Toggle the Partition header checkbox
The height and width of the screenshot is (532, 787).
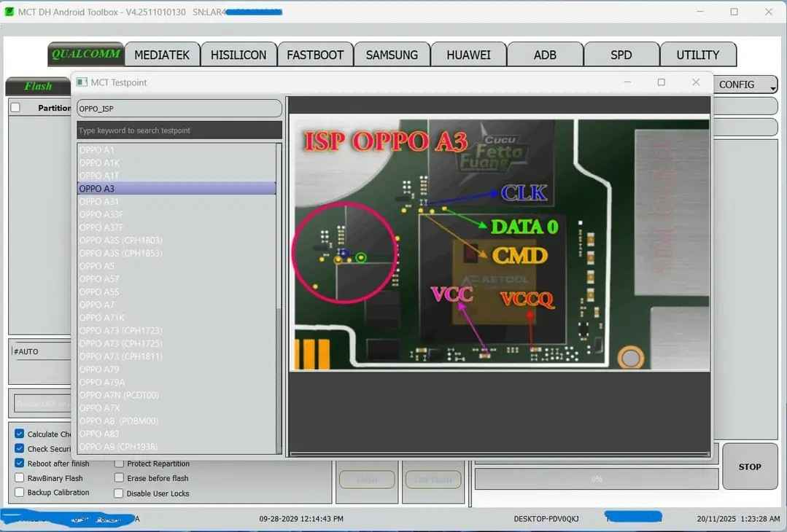(15, 107)
